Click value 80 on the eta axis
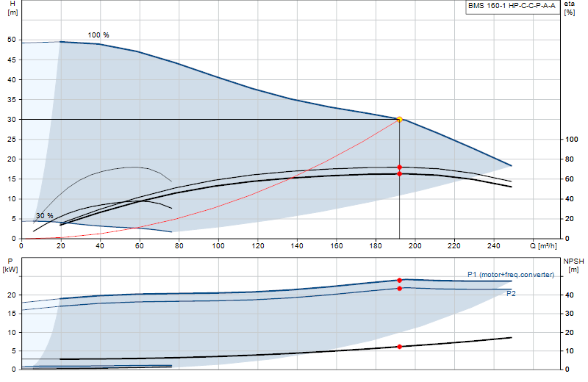The width and height of the screenshot is (588, 382). pyautogui.click(x=569, y=159)
